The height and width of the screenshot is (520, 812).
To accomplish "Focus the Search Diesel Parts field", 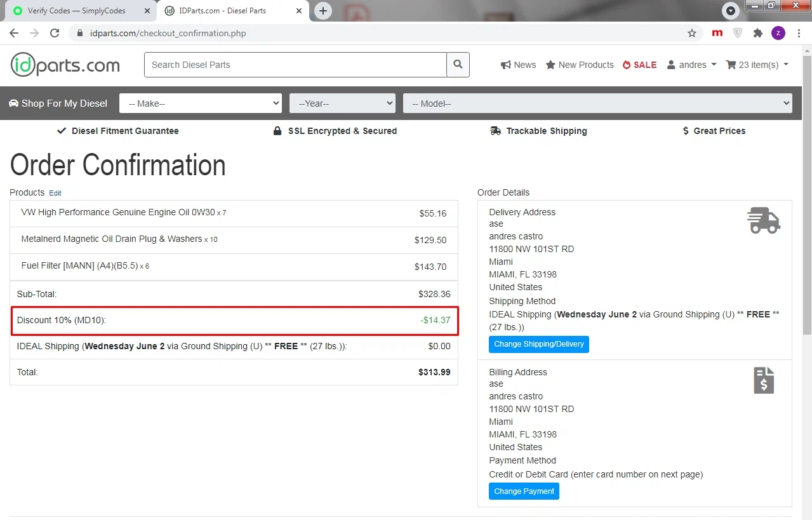I will pyautogui.click(x=295, y=65).
